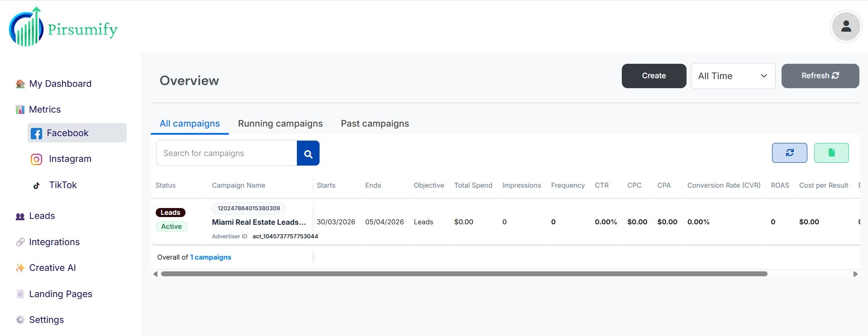Click the gray Refresh button
This screenshot has height=336, width=868.
(x=820, y=76)
